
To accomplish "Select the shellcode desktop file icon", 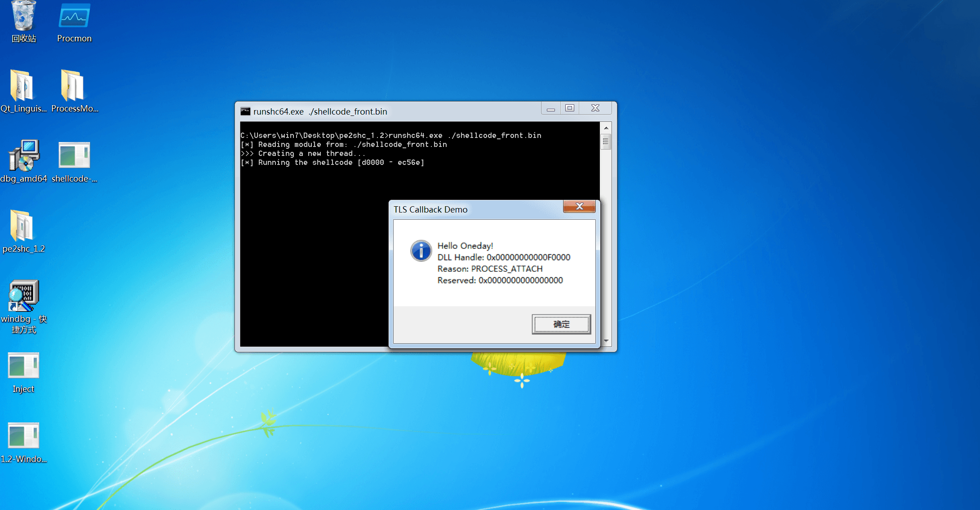I will point(74,156).
